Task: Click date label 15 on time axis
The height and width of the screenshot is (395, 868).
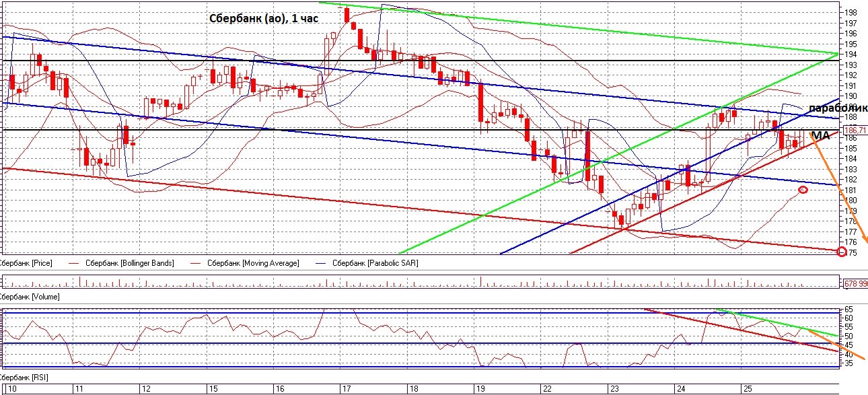Action: click(x=212, y=389)
